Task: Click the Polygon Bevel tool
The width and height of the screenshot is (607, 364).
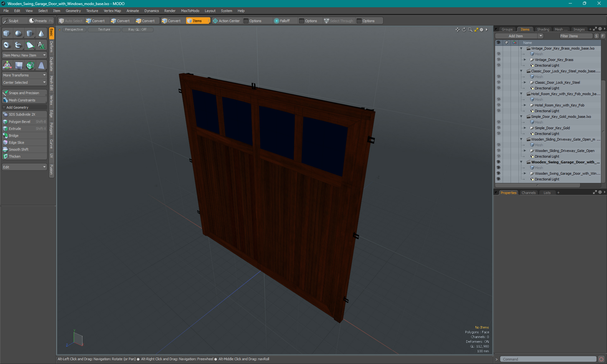Action: [x=24, y=122]
